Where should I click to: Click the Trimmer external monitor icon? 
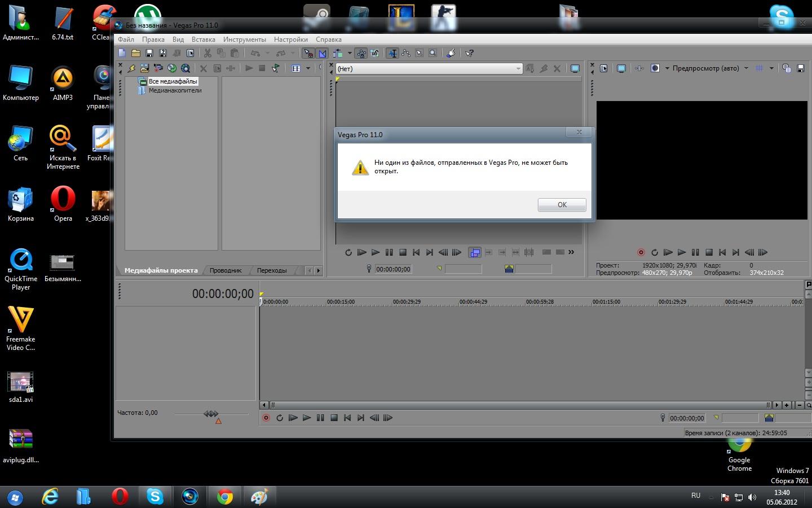coord(575,68)
